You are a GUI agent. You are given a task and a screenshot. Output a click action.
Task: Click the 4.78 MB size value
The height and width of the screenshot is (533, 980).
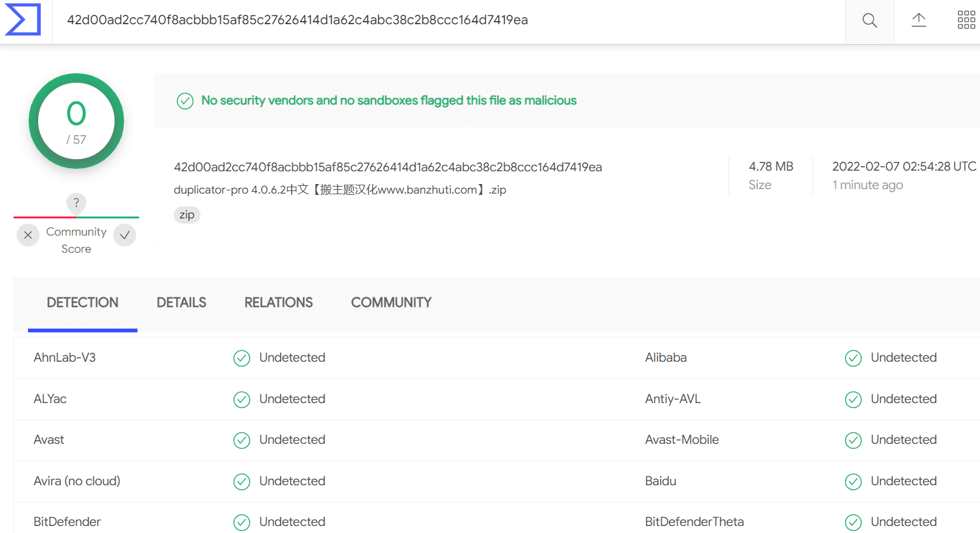[771, 166]
